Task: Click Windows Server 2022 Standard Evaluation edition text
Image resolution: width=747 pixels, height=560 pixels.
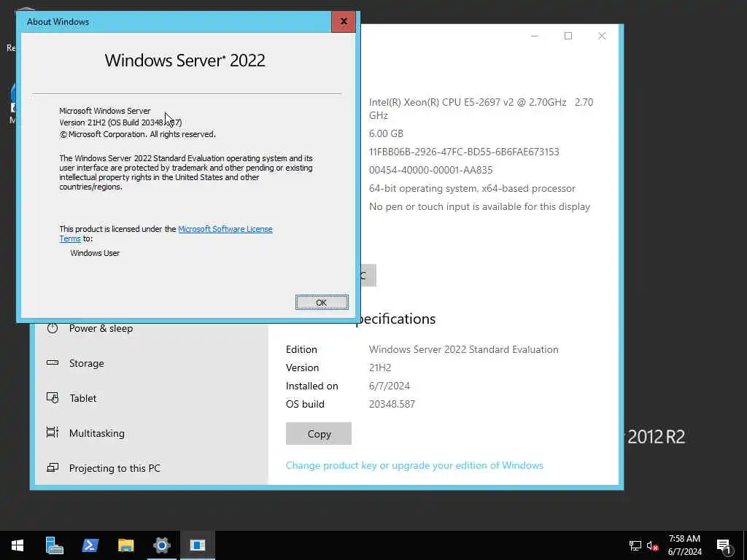Action: 463,349
